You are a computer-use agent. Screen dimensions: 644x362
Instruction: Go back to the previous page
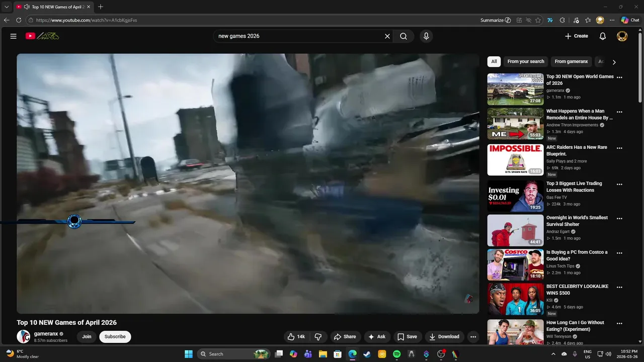coord(7,20)
